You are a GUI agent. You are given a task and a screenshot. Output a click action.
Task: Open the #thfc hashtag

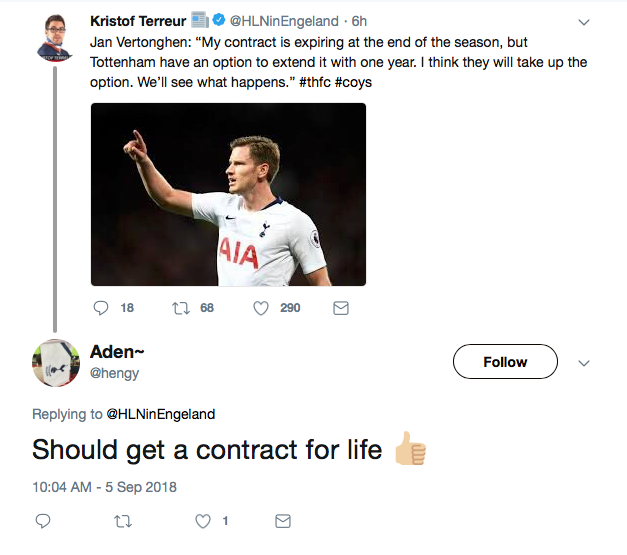pyautogui.click(x=315, y=82)
